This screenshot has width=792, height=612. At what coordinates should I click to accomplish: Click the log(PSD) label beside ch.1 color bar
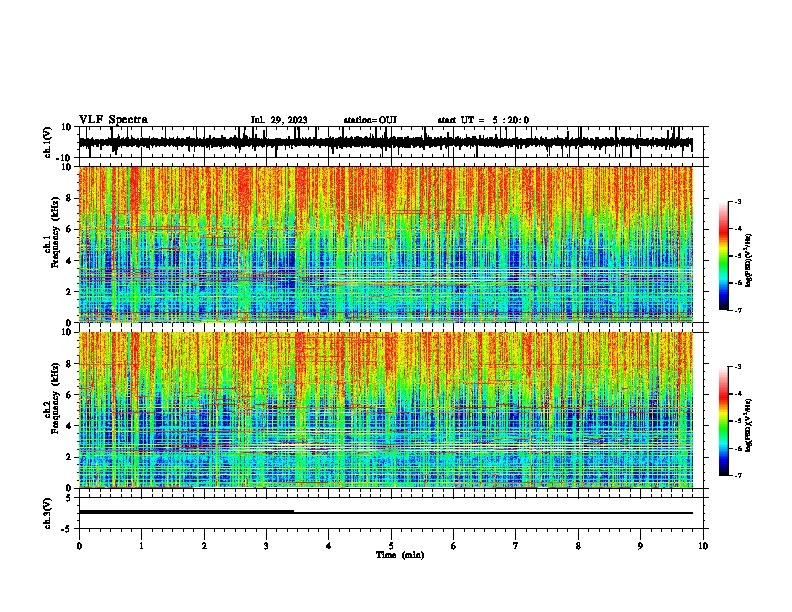pyautogui.click(x=750, y=261)
